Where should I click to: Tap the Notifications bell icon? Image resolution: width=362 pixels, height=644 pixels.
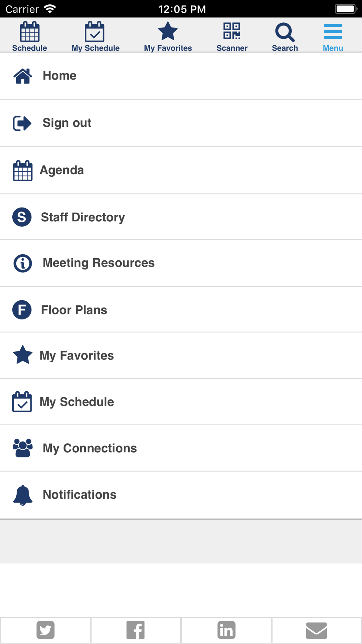click(23, 495)
